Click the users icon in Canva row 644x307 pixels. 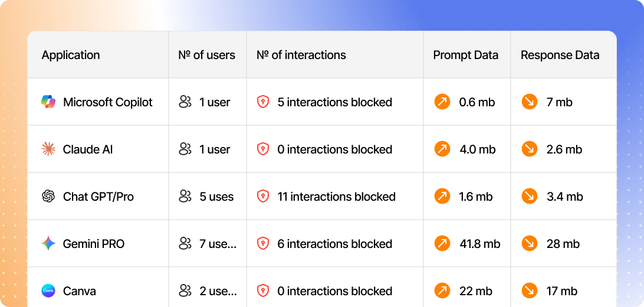185,291
